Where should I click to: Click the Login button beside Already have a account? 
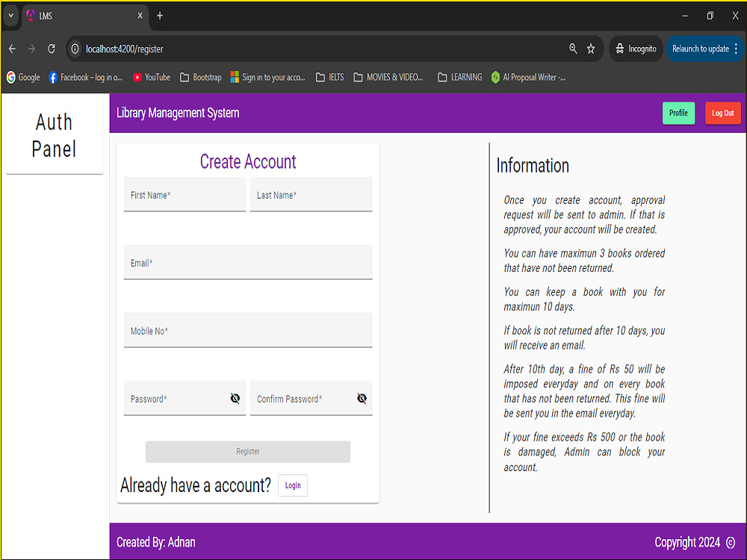293,485
